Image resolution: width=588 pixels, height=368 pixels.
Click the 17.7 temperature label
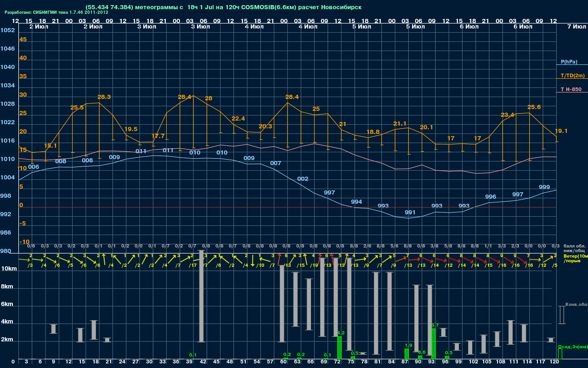click(158, 136)
